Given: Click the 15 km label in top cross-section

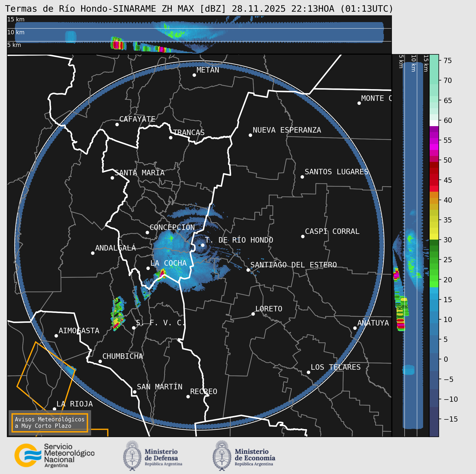Looking at the screenshot, I should click(16, 19).
